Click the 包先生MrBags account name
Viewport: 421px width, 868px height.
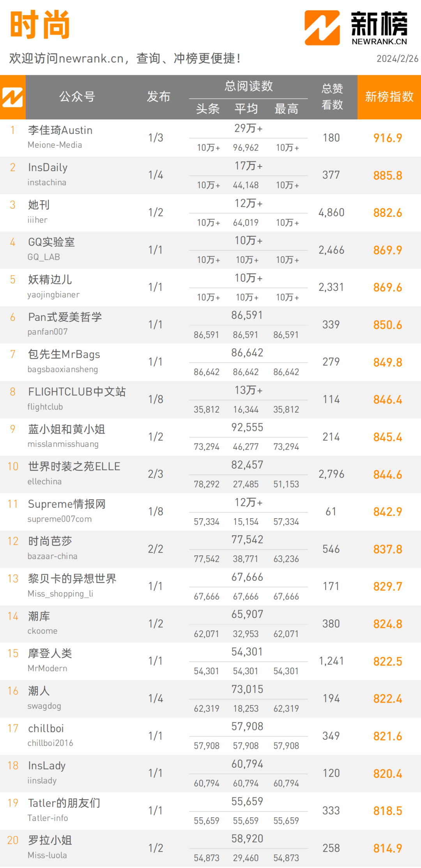(x=64, y=354)
